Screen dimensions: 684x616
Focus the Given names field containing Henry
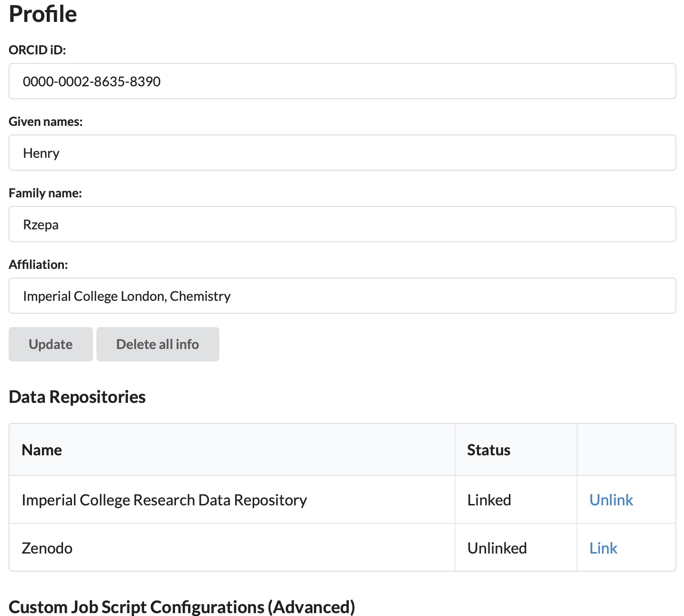pos(342,153)
